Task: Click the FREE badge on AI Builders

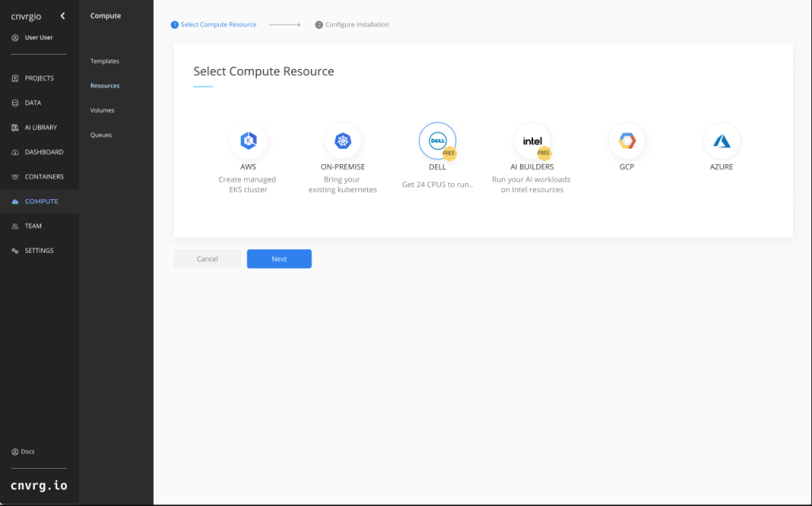Action: tap(544, 153)
